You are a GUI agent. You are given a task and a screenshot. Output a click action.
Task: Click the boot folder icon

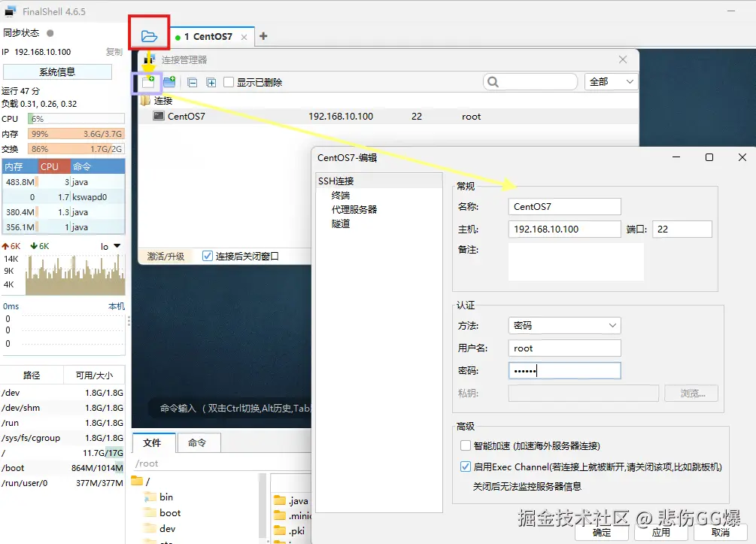151,513
